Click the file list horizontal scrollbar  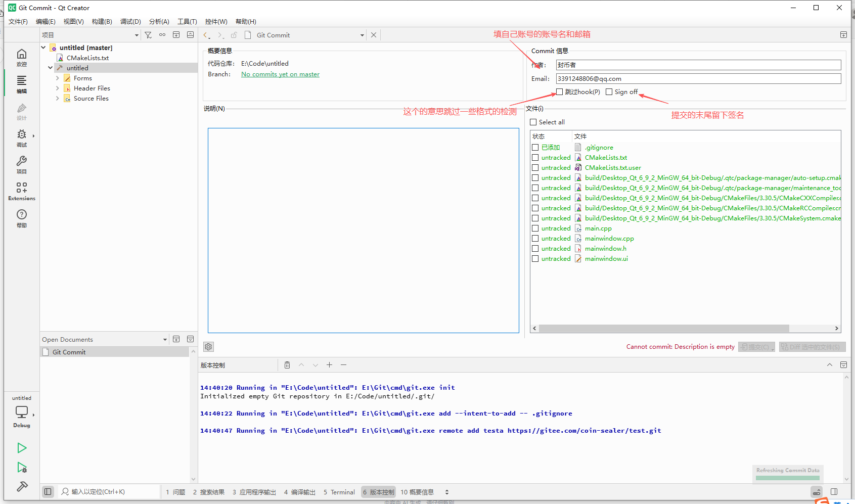(x=664, y=329)
